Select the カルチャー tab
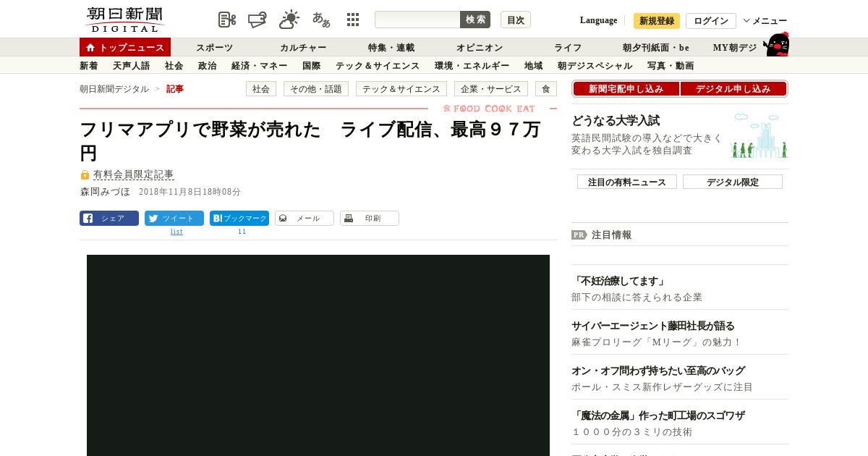The width and height of the screenshot is (868, 456). point(303,48)
